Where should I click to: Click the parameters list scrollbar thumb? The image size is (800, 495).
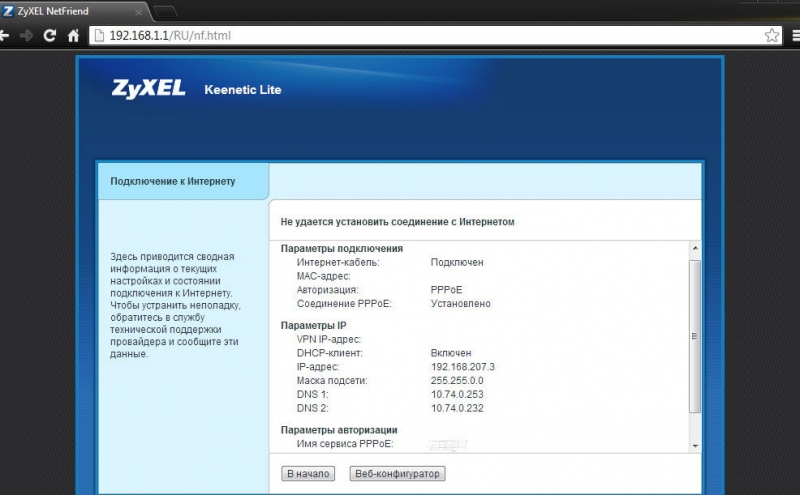point(695,336)
